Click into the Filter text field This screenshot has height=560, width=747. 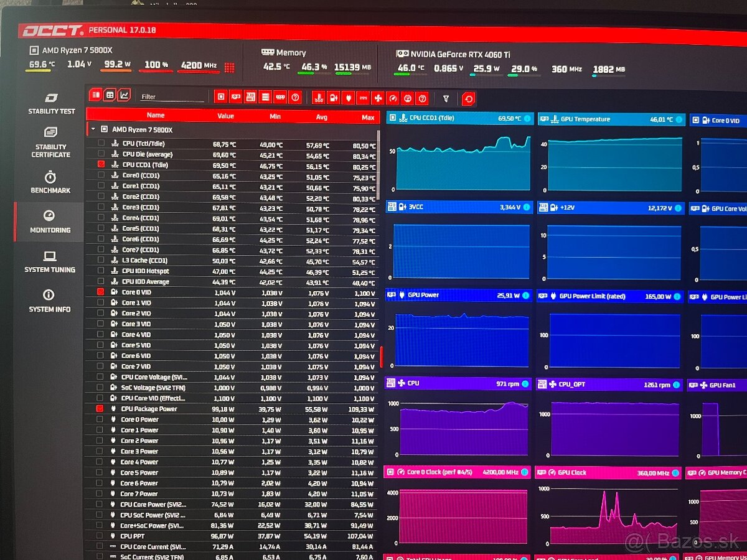[171, 96]
